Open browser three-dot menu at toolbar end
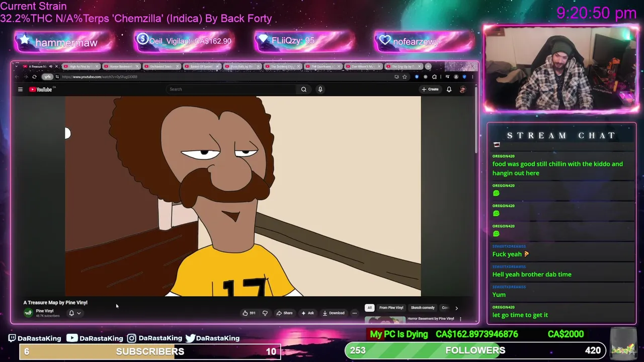 [472, 77]
